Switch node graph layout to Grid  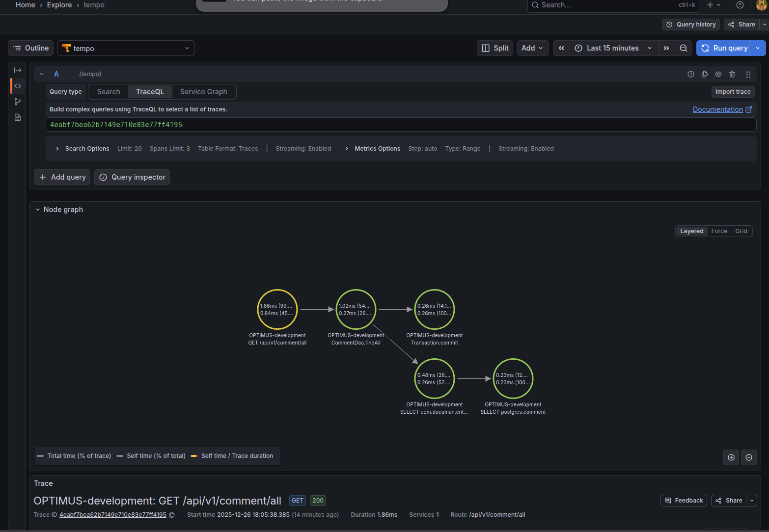click(x=741, y=231)
